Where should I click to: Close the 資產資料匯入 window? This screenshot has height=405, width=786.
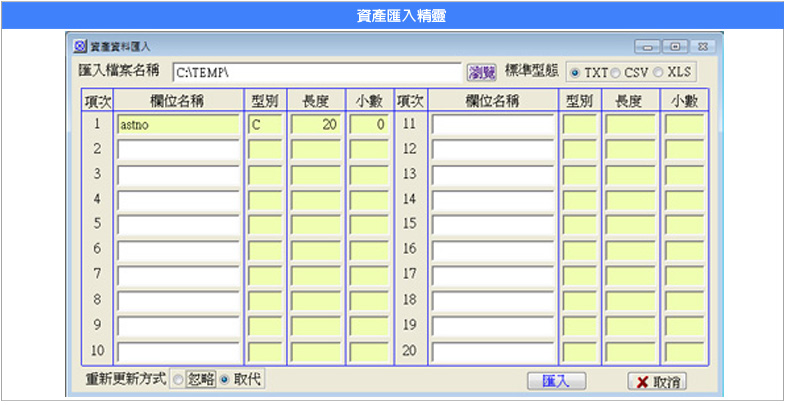coord(703,47)
